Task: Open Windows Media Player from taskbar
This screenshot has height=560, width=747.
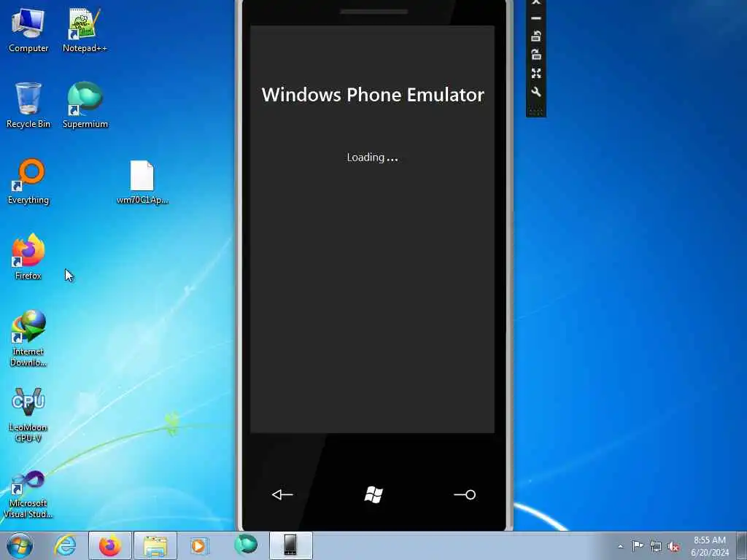Action: coord(198,545)
